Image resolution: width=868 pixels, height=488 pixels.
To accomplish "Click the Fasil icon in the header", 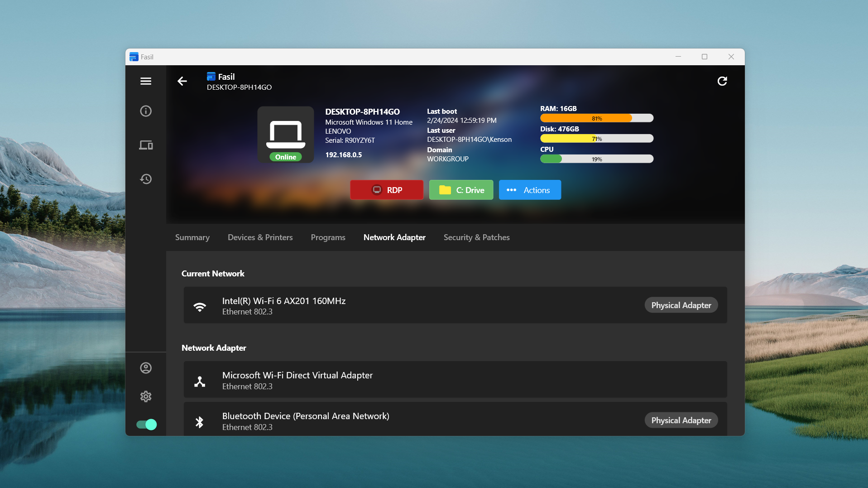I will (211, 76).
